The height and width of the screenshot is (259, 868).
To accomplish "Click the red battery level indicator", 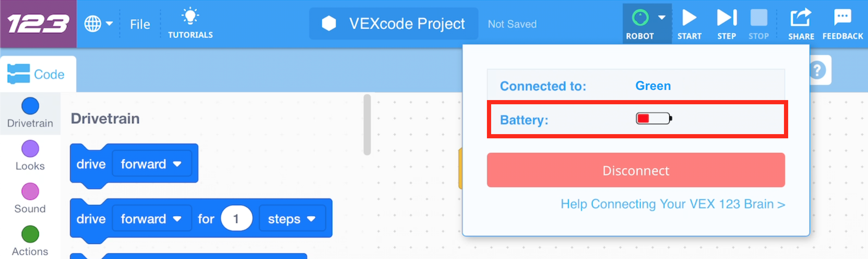I will tap(653, 119).
